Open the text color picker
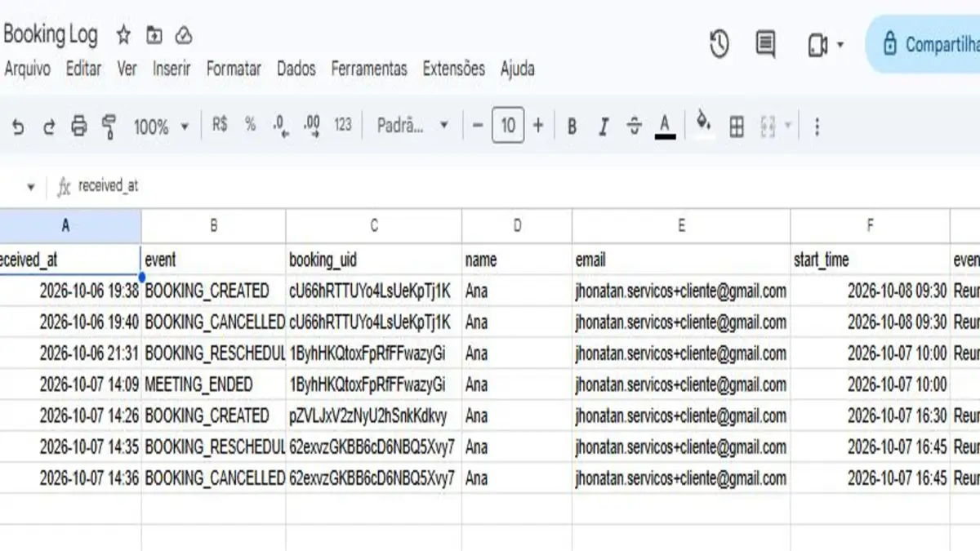This screenshot has width=980, height=551. tap(666, 127)
